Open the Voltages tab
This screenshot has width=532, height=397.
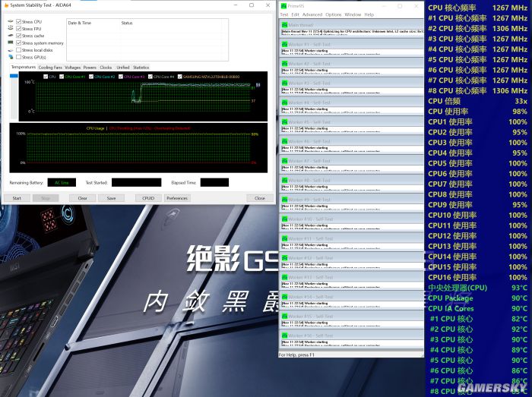pyautogui.click(x=73, y=68)
